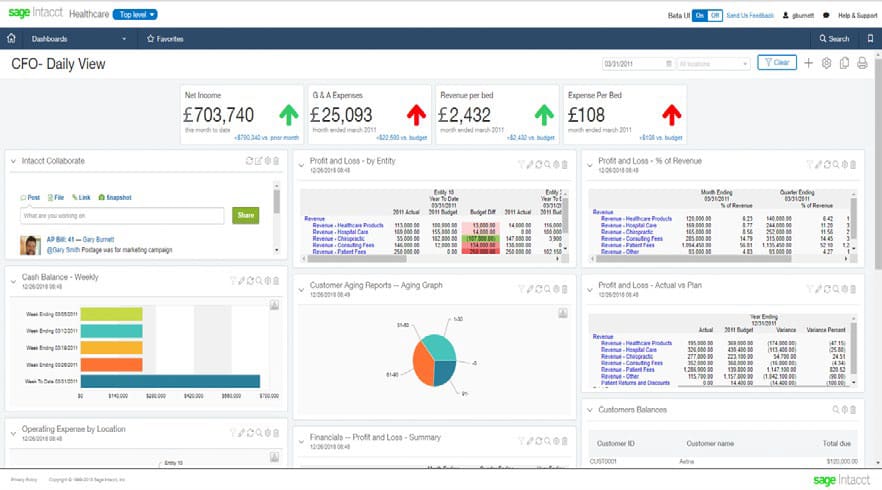Collapse Profit and Loss - Actual vs Plan
This screenshot has height=490, width=882.
click(x=590, y=289)
